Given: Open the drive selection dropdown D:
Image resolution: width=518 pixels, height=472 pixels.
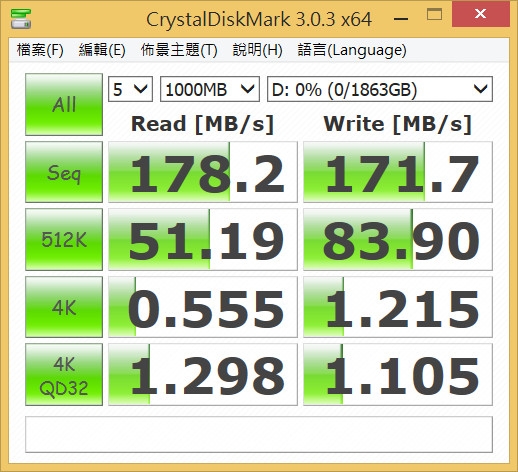Looking at the screenshot, I should click(x=380, y=89).
